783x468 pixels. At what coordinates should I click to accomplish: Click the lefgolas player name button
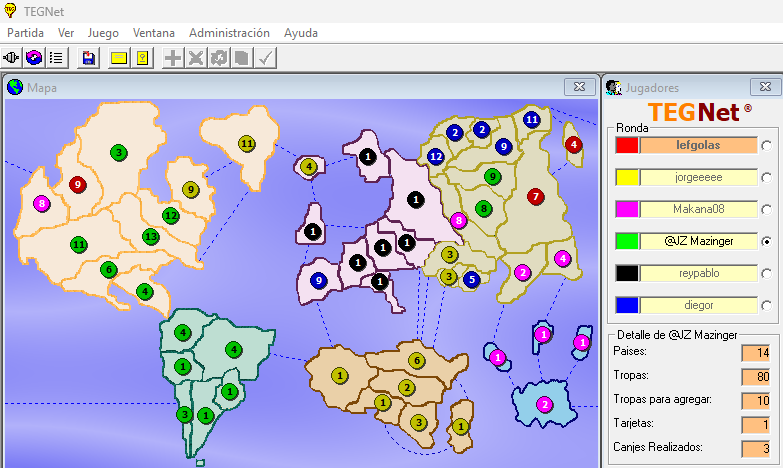coord(699,145)
